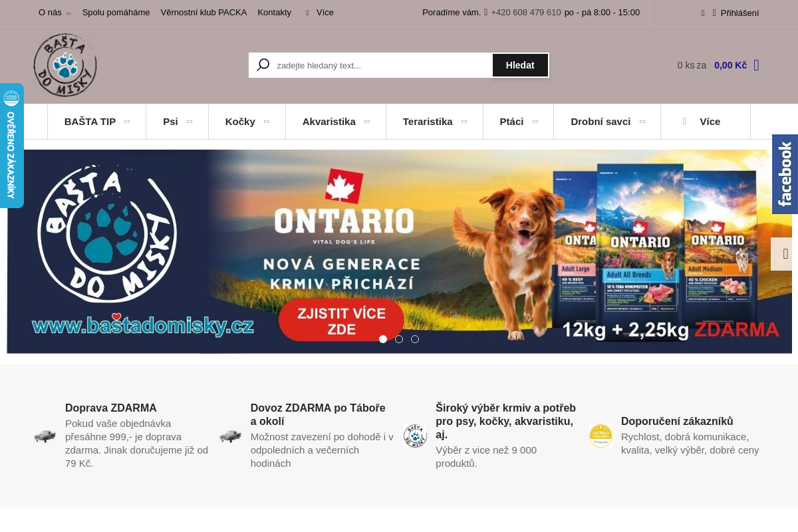Viewport: 798px width, 532px height.
Task: Open Více in main category menu
Action: tap(710, 122)
